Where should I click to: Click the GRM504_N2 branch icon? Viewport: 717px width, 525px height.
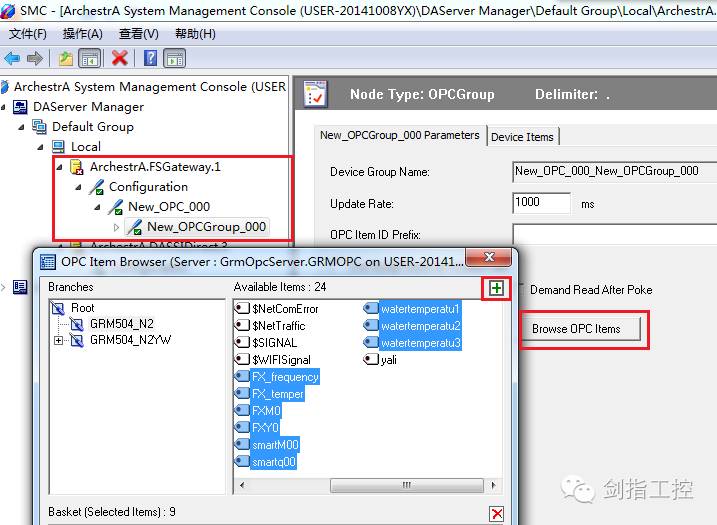tap(76, 324)
